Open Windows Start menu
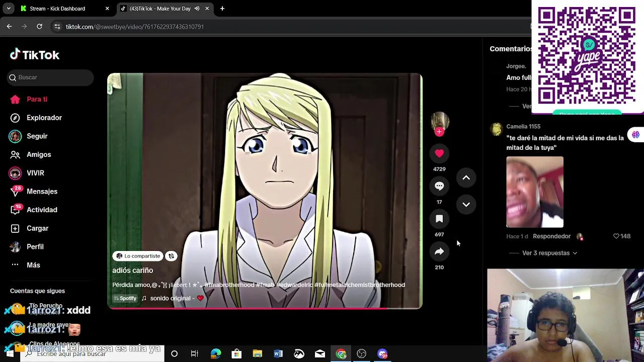The image size is (644, 362). pyautogui.click(x=10, y=354)
